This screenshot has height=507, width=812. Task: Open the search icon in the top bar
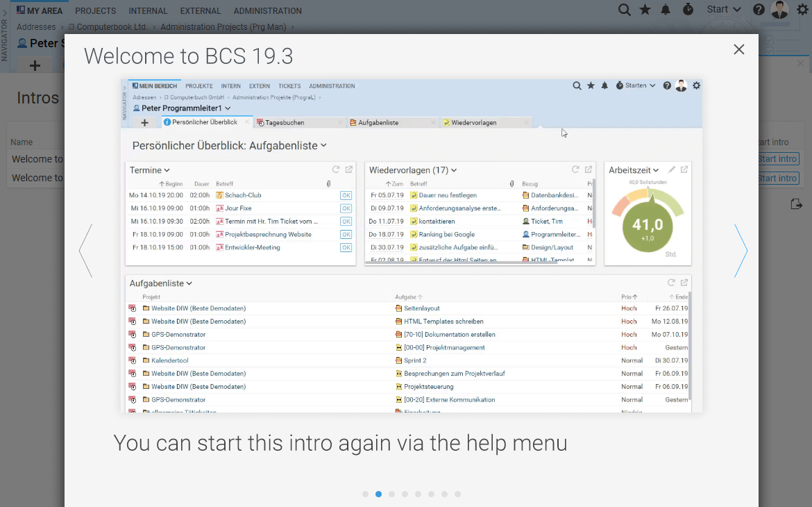point(624,10)
